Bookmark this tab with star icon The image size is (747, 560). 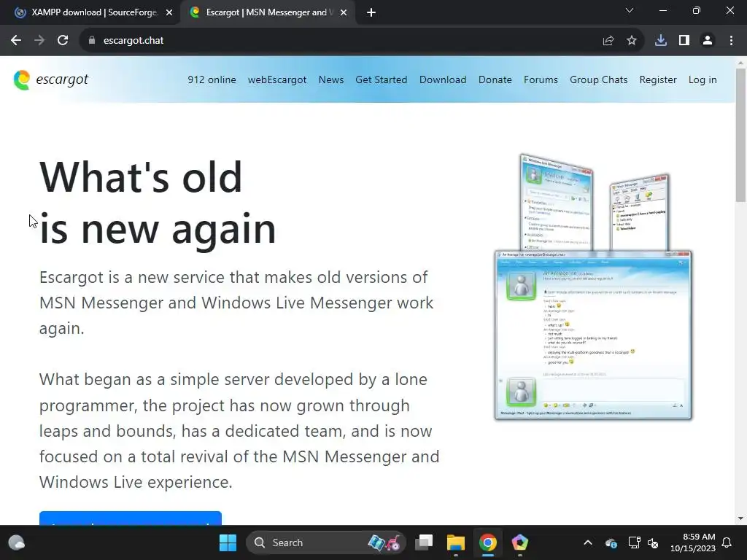[632, 41]
